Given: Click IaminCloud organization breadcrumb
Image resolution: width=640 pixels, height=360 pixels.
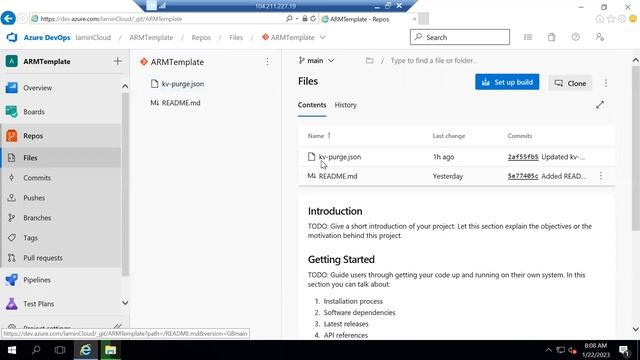Looking at the screenshot, I should click(x=93, y=38).
